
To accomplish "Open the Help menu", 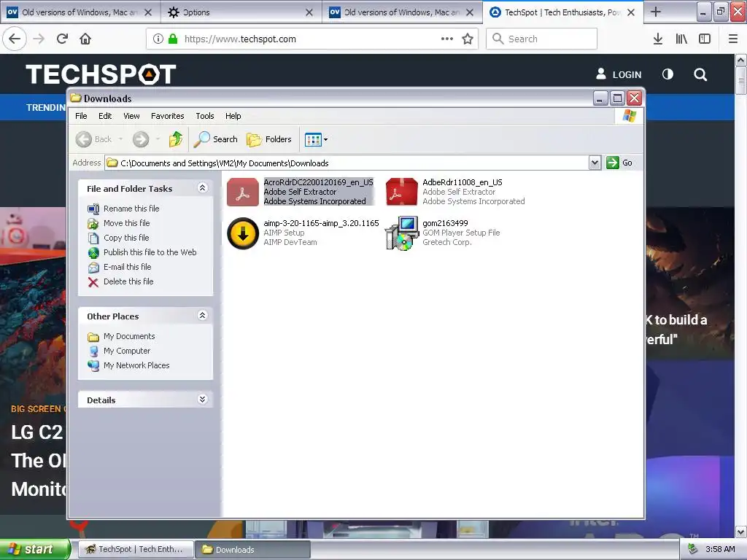I will 233,116.
